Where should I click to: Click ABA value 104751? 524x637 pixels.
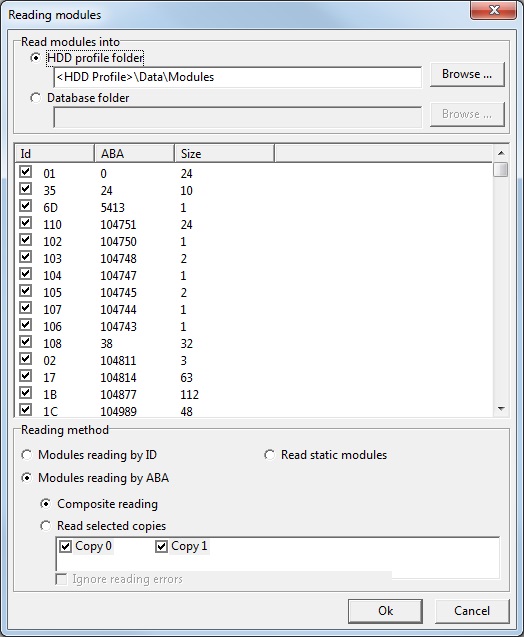(118, 225)
